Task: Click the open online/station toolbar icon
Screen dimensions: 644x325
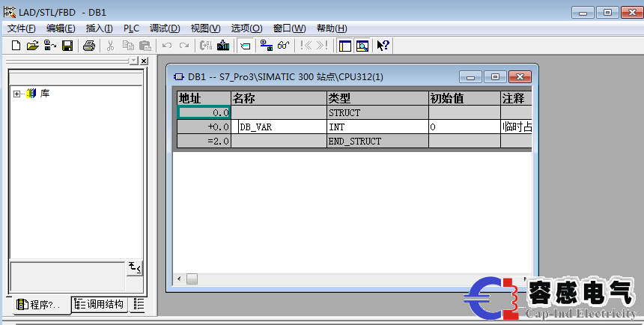Action: click(x=50, y=46)
